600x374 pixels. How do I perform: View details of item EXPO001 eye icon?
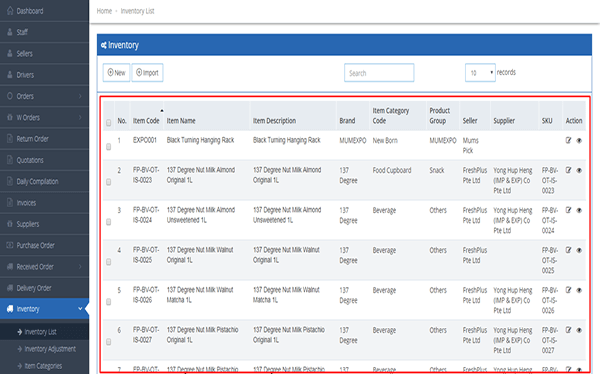579,140
